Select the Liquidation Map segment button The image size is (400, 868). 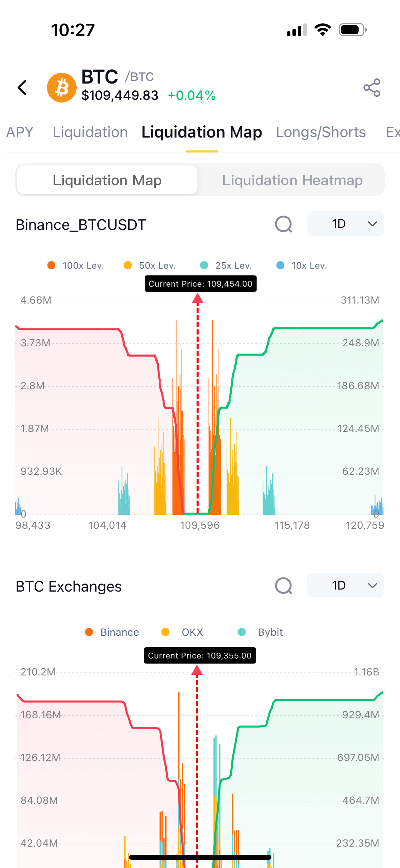click(x=107, y=180)
